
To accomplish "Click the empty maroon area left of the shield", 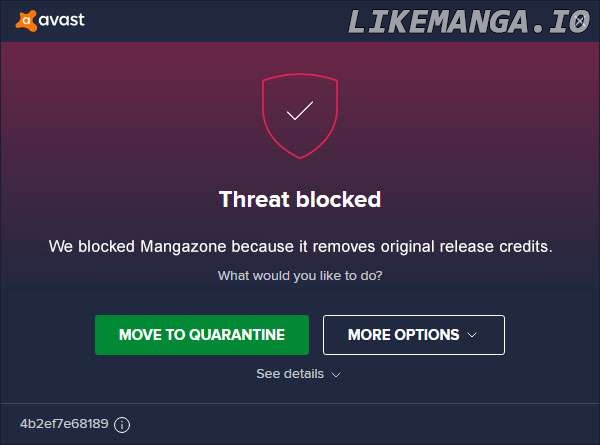I will tap(120, 120).
